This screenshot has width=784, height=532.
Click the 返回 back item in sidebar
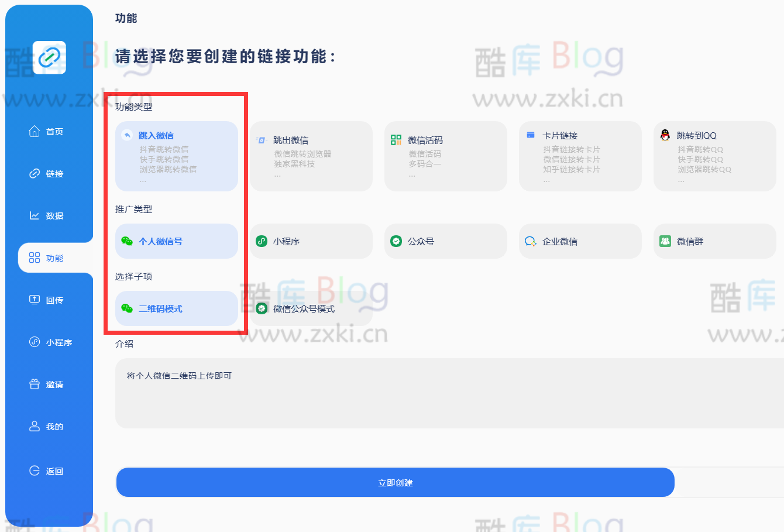pyautogui.click(x=49, y=471)
